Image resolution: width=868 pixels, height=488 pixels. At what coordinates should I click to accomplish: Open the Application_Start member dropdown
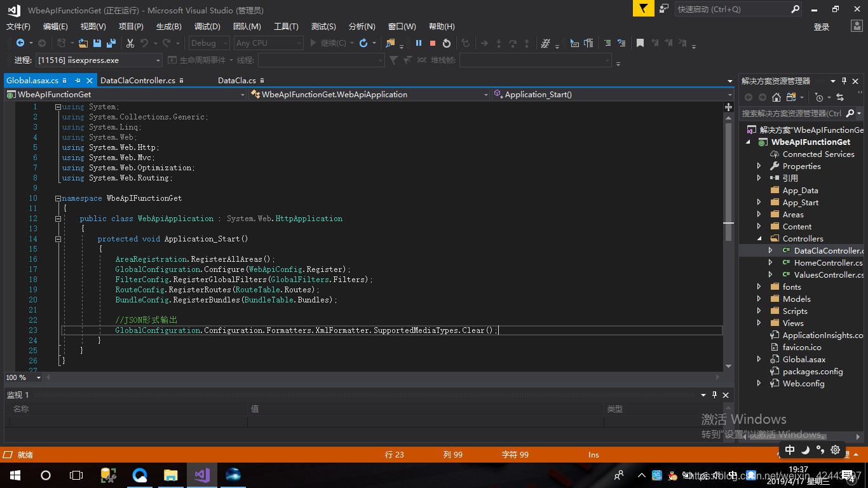[613, 95]
